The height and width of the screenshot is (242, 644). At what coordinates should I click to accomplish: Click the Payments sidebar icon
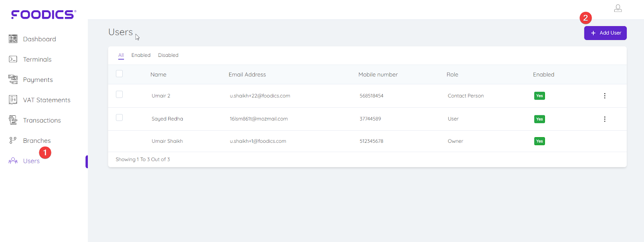coord(13,79)
